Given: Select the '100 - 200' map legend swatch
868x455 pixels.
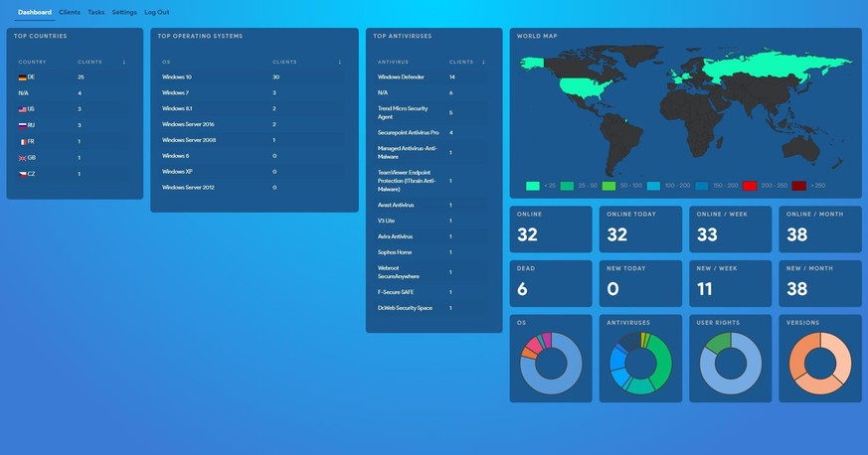Looking at the screenshot, I should click(x=654, y=186).
